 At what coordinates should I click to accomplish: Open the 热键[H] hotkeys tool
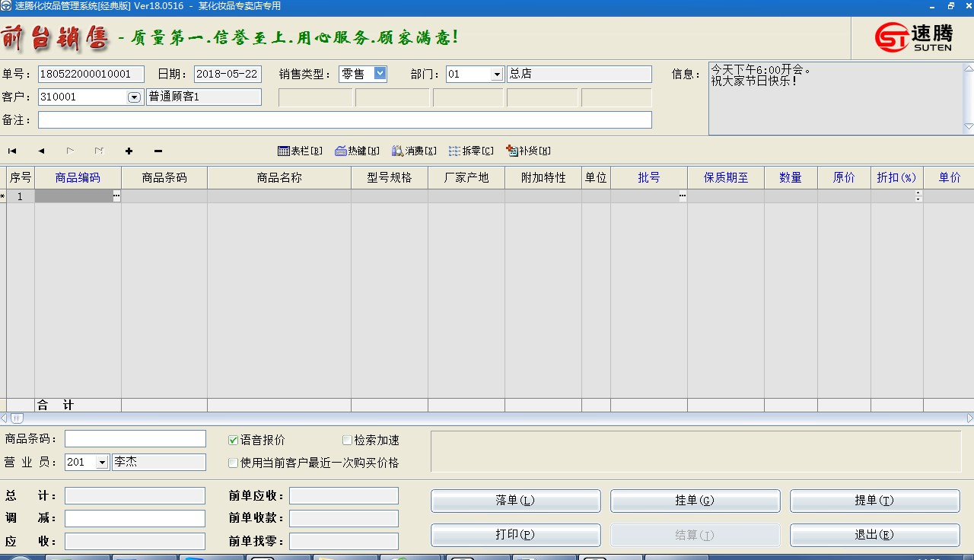click(x=357, y=151)
